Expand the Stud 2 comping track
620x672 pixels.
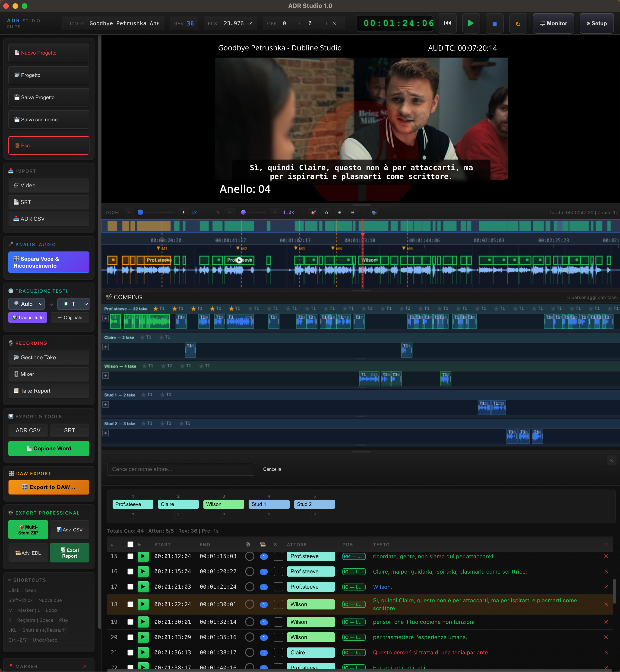pos(106,433)
